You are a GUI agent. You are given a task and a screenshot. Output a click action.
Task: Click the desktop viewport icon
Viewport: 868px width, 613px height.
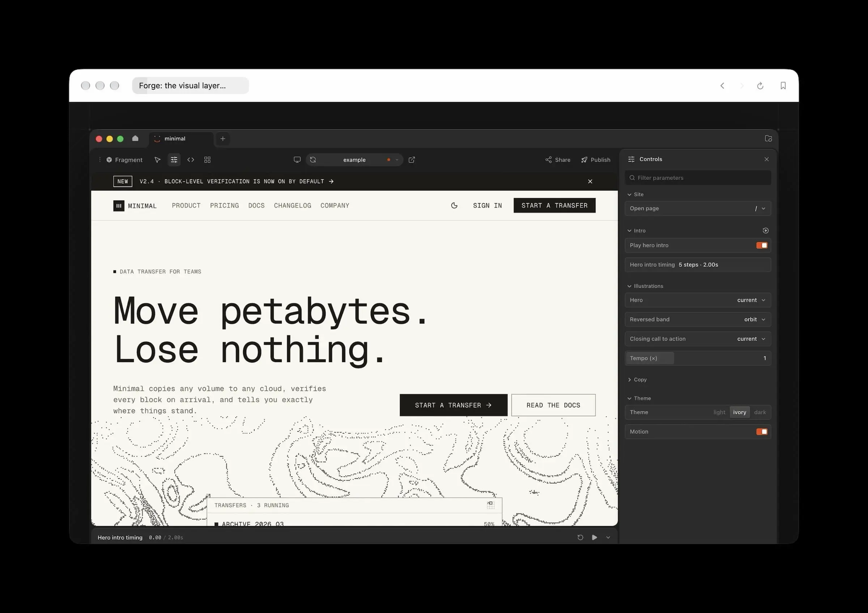(297, 160)
